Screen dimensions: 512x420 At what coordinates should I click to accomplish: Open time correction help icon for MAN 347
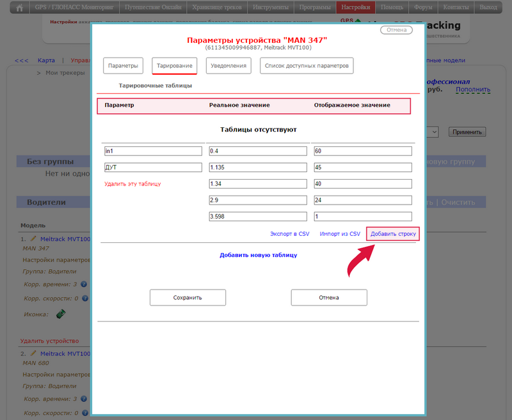pyautogui.click(x=84, y=284)
